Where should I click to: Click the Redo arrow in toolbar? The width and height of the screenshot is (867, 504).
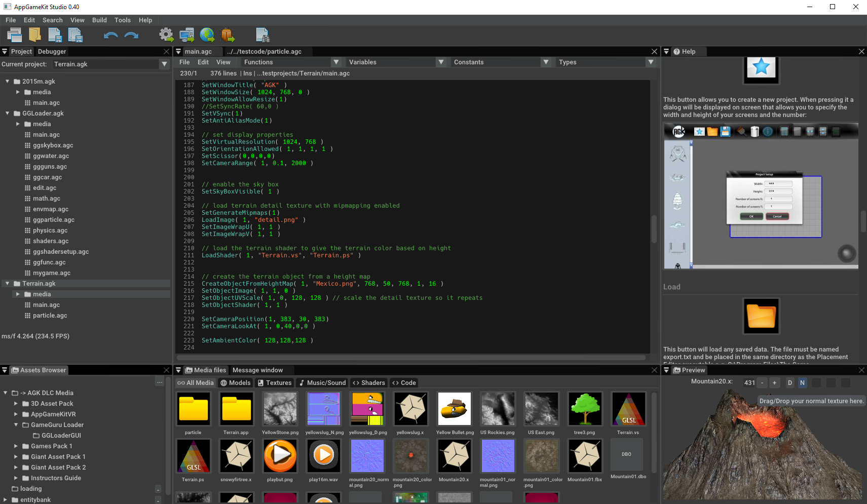coord(131,35)
